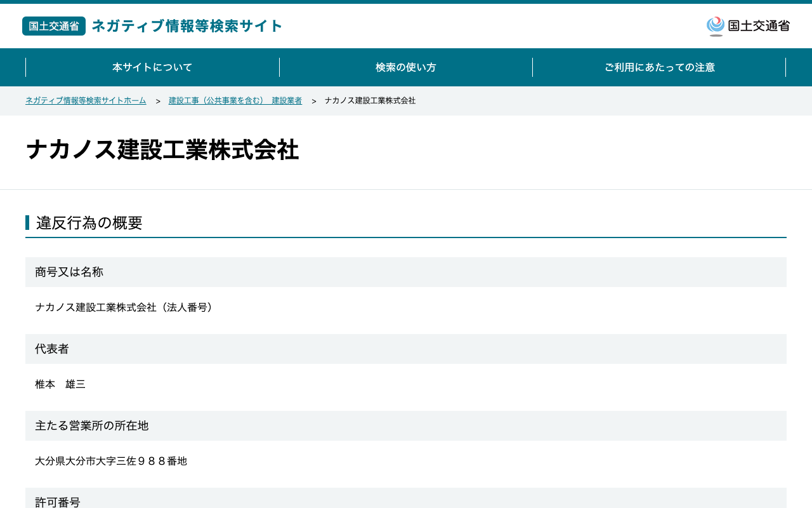Image resolution: width=812 pixels, height=508 pixels.
Task: Open the 本サイトについて menu item
Action: [152, 67]
